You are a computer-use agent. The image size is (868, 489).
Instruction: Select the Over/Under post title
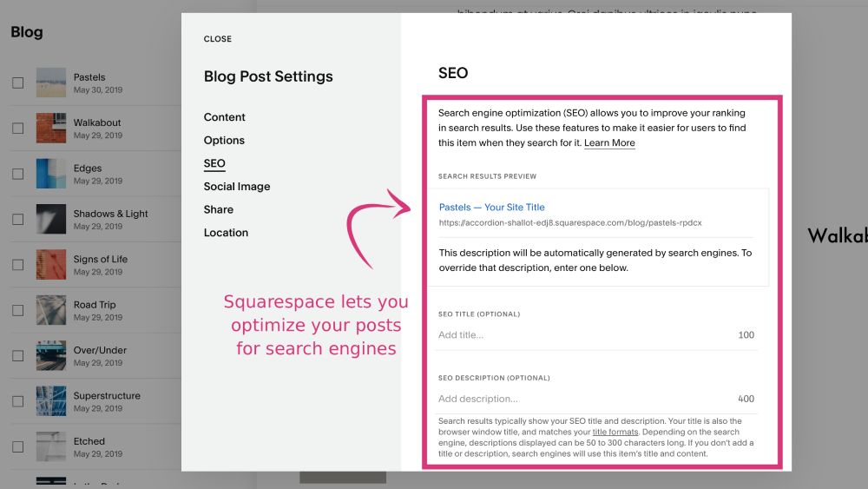click(100, 350)
